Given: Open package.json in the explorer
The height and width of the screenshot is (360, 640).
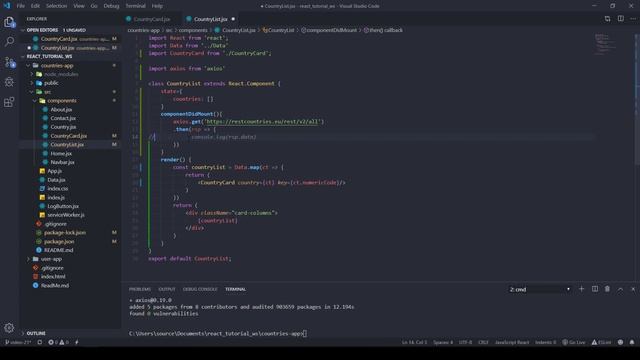Looking at the screenshot, I should point(59,241).
